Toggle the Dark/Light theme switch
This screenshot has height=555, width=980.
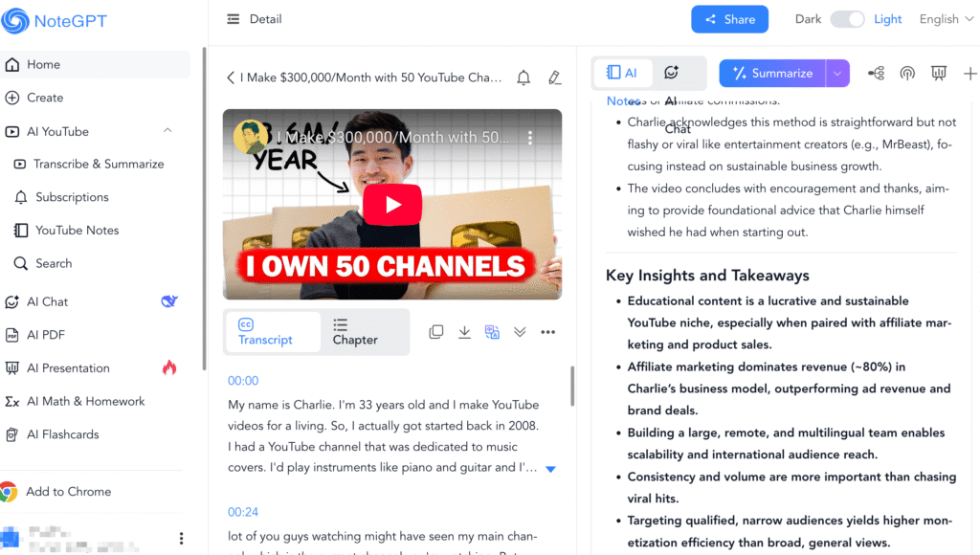846,19
